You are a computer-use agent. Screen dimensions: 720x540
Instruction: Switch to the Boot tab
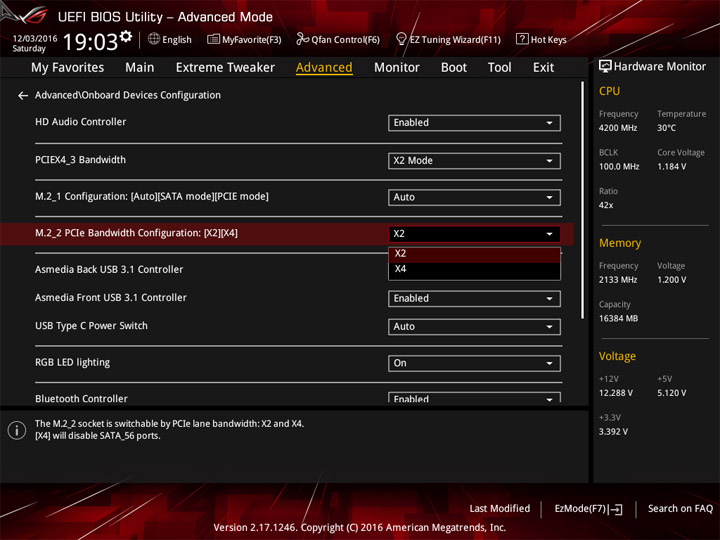tap(454, 68)
